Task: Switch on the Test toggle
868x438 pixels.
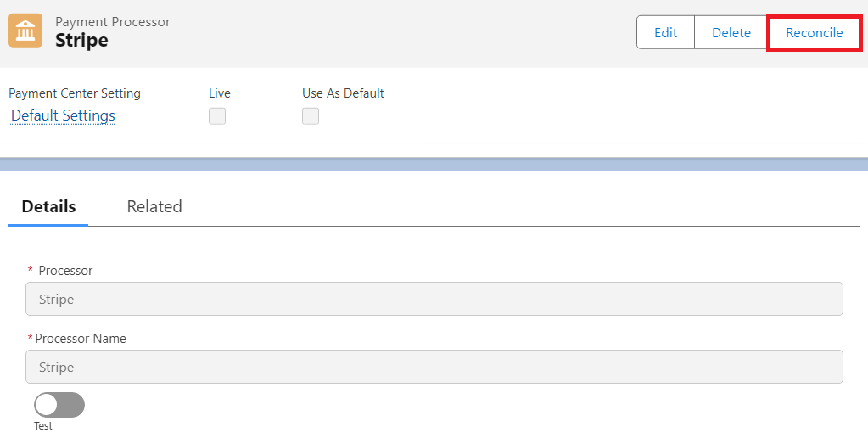Action: 59,405
